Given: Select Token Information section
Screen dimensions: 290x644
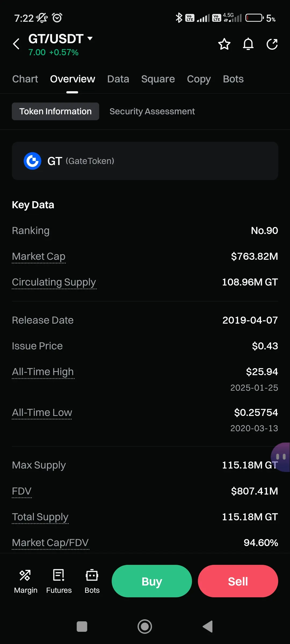Looking at the screenshot, I should (55, 111).
